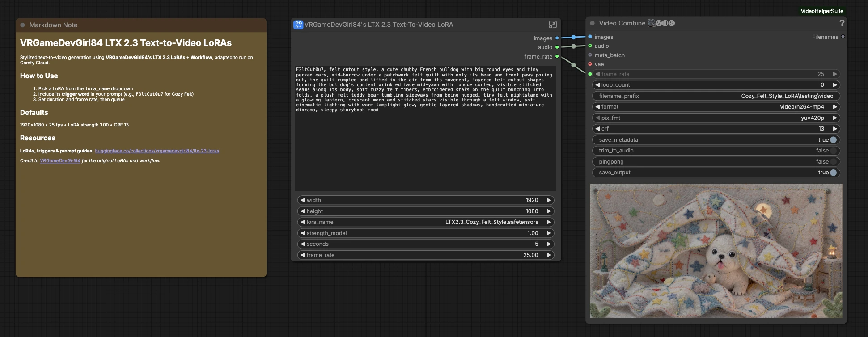Open the lora_name dropdown list
This screenshot has width=868, height=337.
[x=426, y=222]
